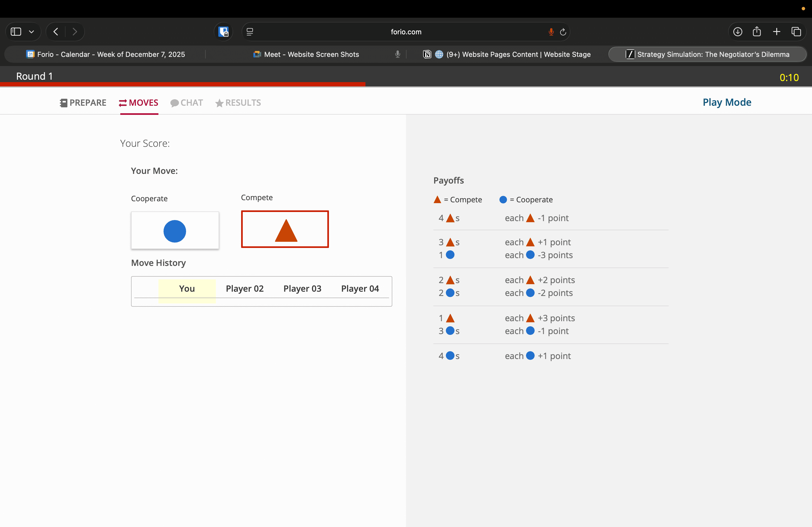Click the red round timer progress bar

point(183,84)
